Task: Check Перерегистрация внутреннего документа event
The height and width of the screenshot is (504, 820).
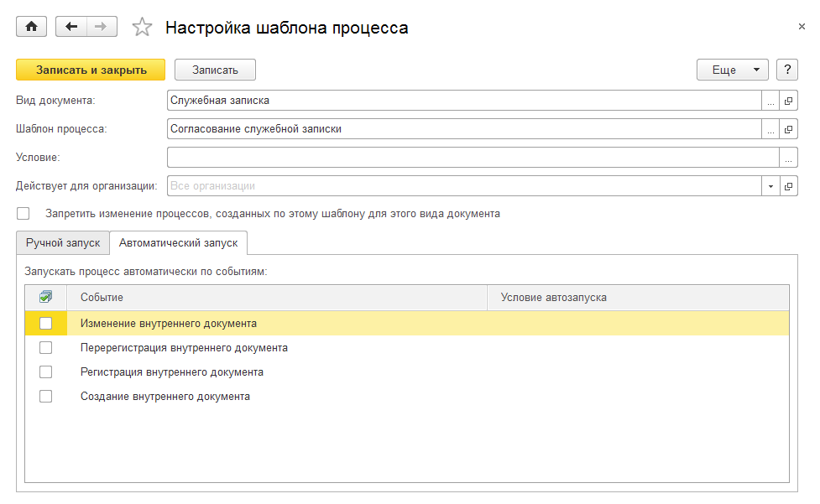Action: tap(45, 347)
